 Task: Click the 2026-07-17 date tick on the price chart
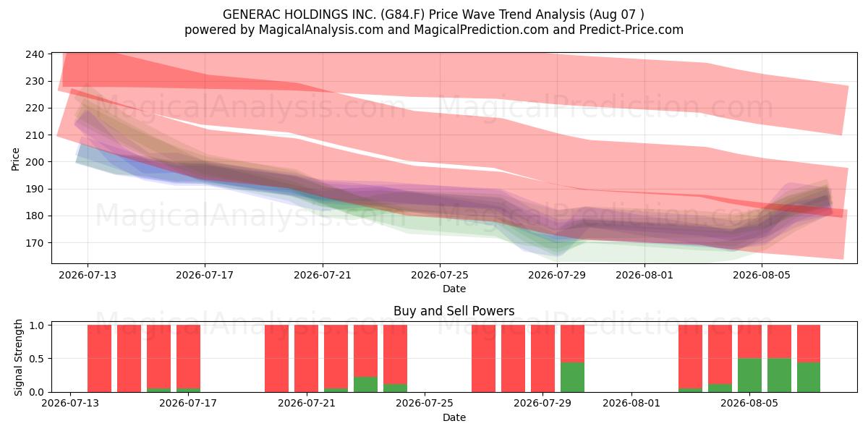click(x=205, y=275)
